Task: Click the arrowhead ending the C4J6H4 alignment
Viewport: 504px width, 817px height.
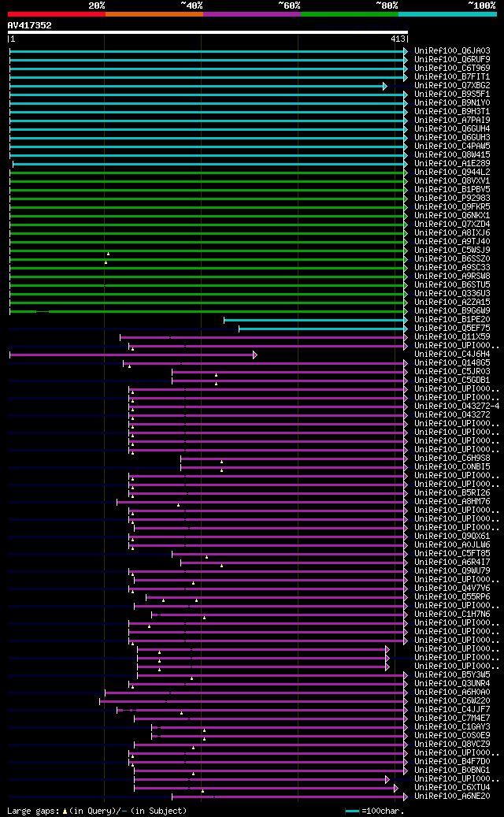Action: (x=255, y=355)
